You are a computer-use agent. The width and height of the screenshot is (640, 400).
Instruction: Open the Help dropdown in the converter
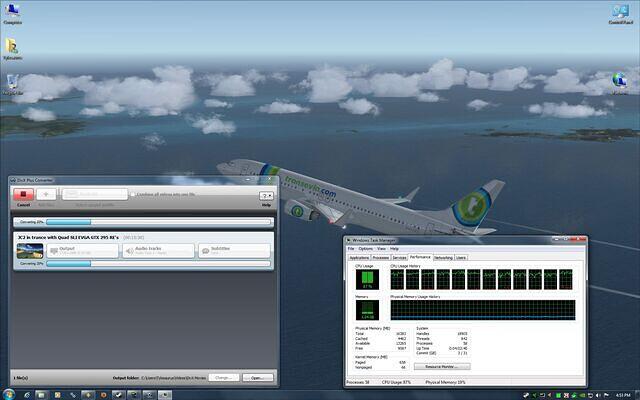[266, 197]
